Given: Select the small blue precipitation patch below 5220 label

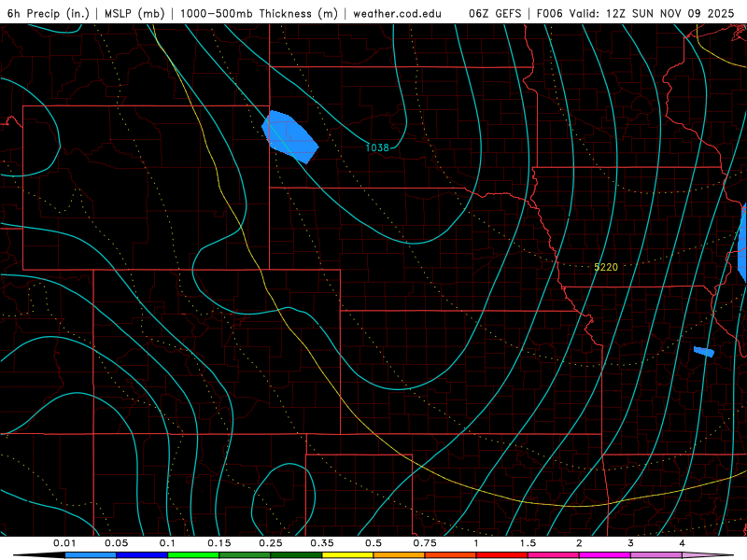Looking at the screenshot, I should pyautogui.click(x=704, y=352).
